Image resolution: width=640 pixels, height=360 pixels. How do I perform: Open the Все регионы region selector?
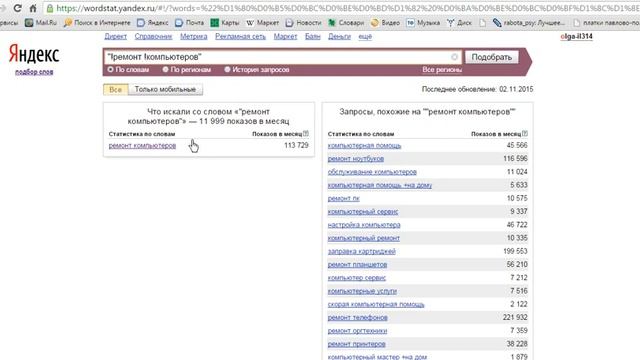pos(442,70)
